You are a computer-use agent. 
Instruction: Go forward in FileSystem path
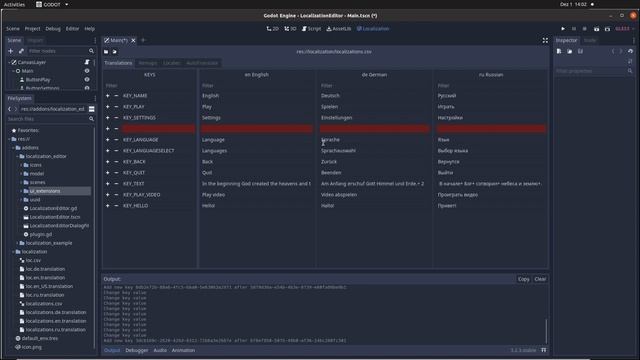16,109
